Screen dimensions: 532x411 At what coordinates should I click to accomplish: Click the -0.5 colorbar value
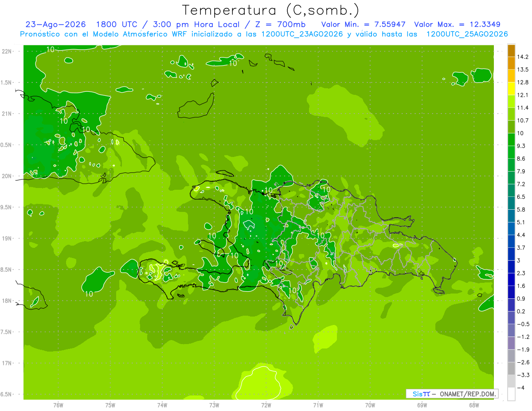coord(523,324)
